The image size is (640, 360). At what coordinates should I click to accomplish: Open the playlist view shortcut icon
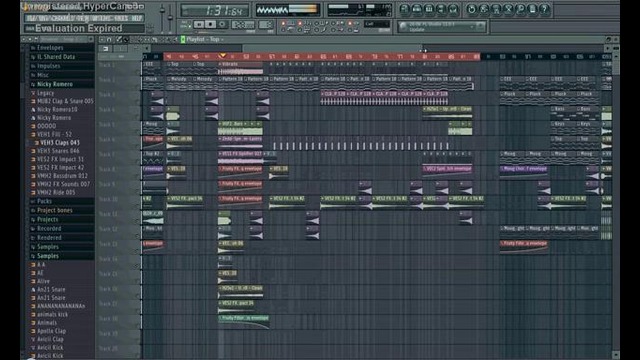(x=404, y=9)
